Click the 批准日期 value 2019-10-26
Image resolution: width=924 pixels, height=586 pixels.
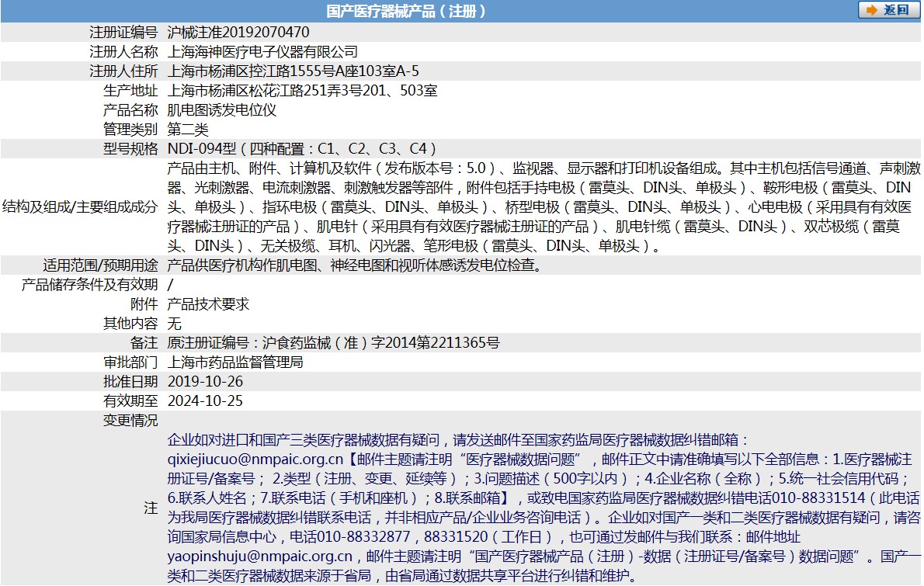click(205, 382)
